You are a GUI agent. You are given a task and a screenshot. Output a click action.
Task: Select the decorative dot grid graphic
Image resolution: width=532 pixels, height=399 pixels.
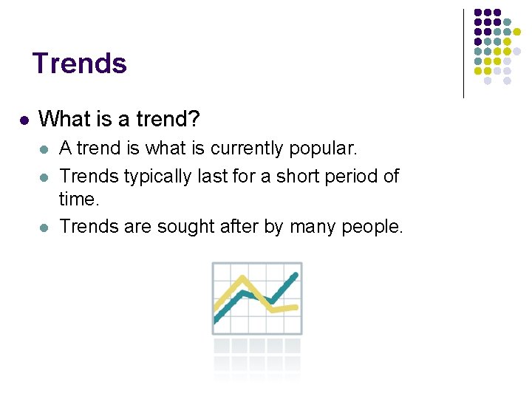pos(497,47)
